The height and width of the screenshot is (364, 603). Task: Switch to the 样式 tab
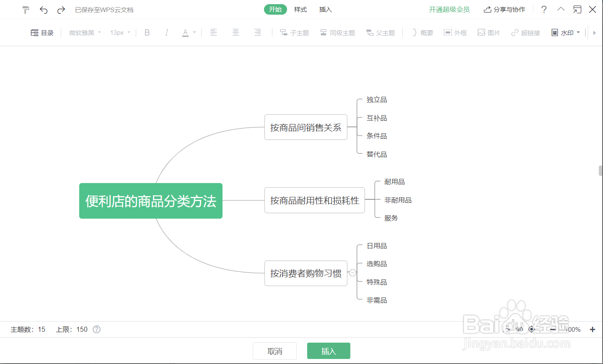click(x=300, y=9)
